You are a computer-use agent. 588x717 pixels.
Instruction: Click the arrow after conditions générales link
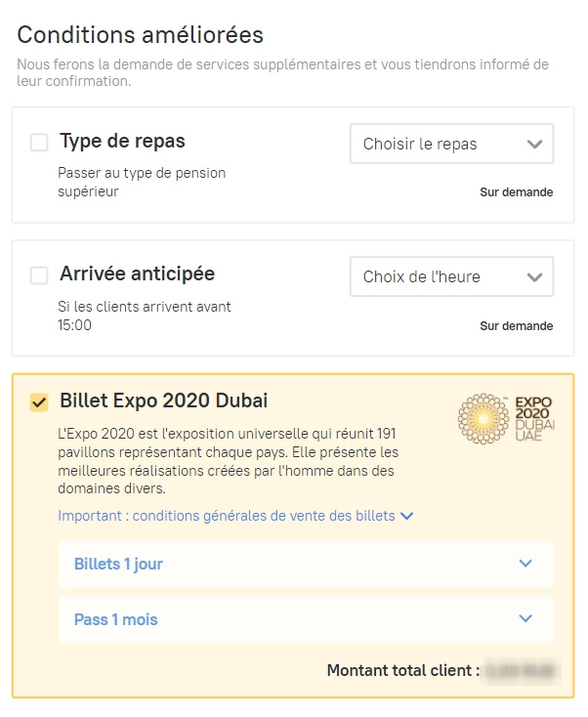tap(407, 516)
